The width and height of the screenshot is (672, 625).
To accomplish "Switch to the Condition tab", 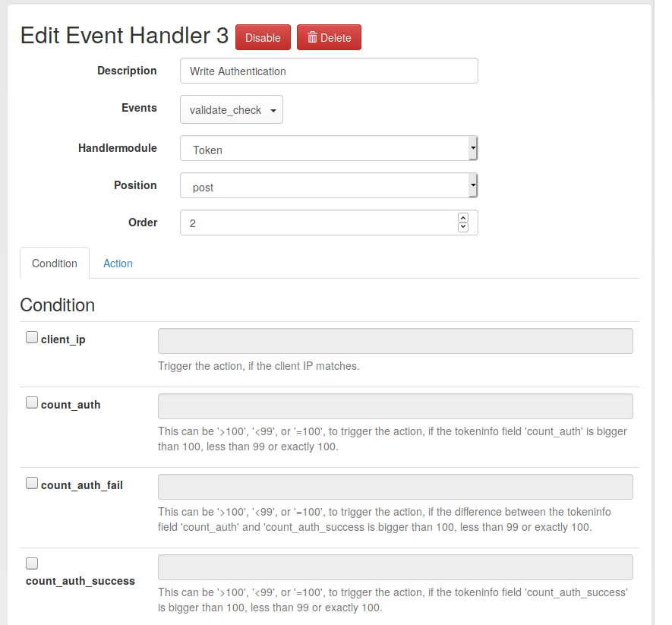I will [x=55, y=263].
